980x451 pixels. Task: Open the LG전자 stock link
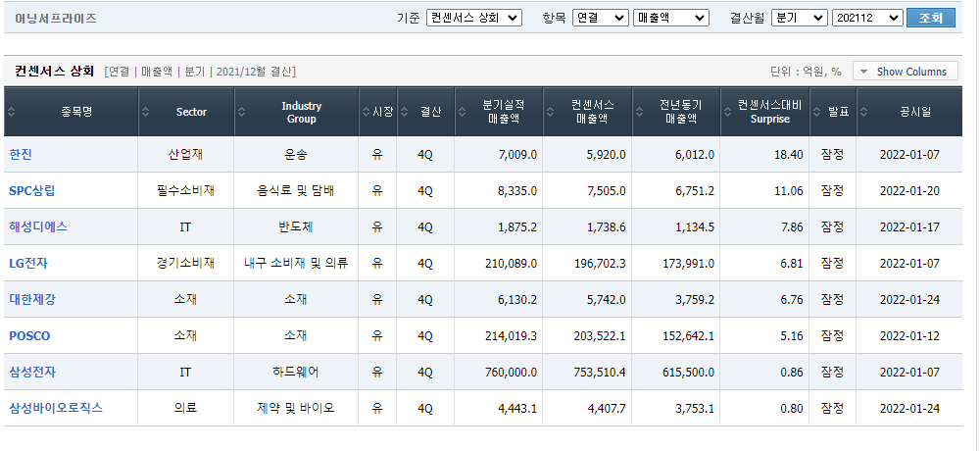[x=28, y=264]
